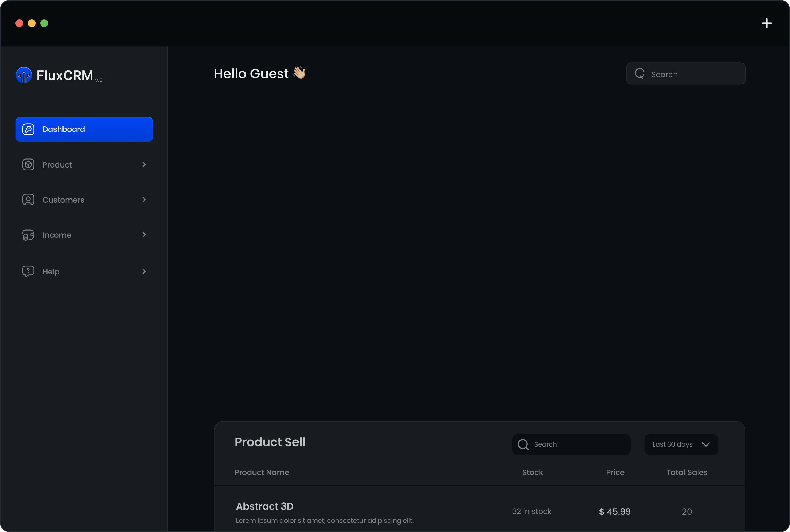Expand the Product menu chevron

pyautogui.click(x=144, y=164)
